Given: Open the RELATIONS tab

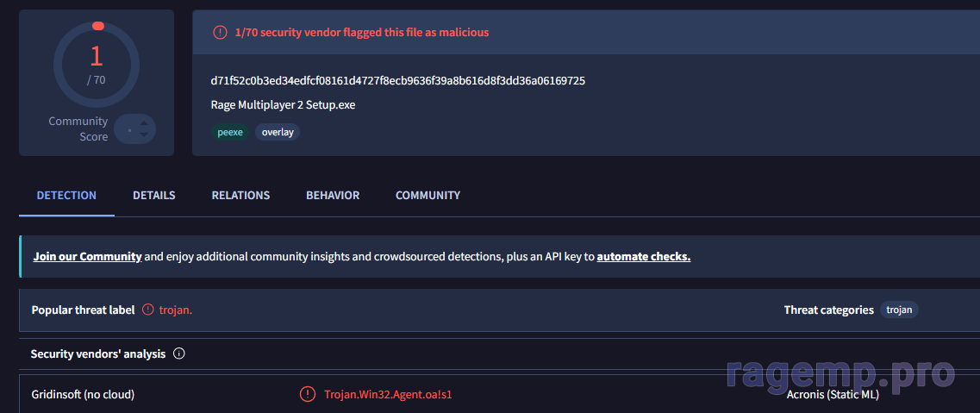Looking at the screenshot, I should pos(240,195).
